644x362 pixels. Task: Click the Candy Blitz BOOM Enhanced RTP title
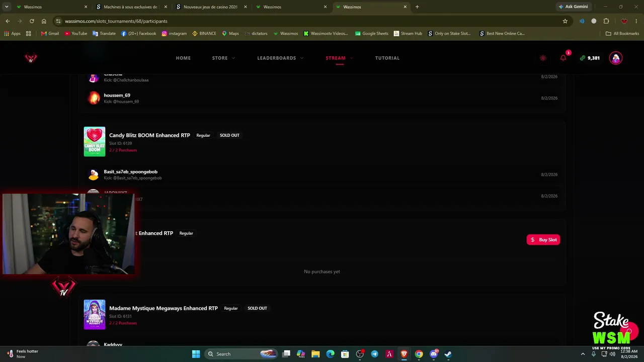(149, 135)
